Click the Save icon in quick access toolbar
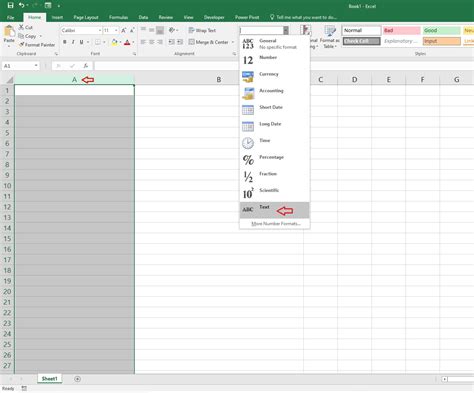Image resolution: width=474 pixels, height=393 pixels. click(x=10, y=5)
